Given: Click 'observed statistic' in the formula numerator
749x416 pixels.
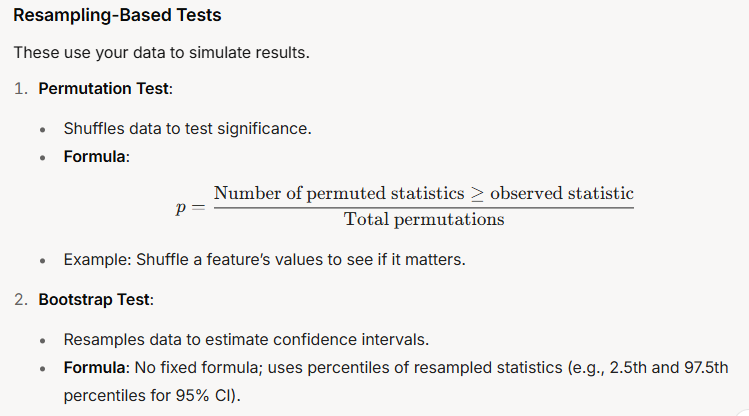Looking at the screenshot, I should pos(562,193).
